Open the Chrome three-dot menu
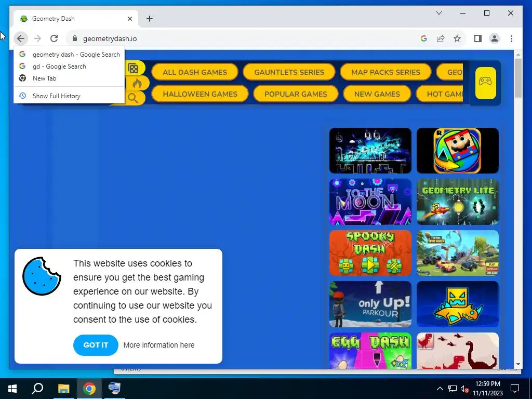532x399 pixels. pyautogui.click(x=511, y=38)
